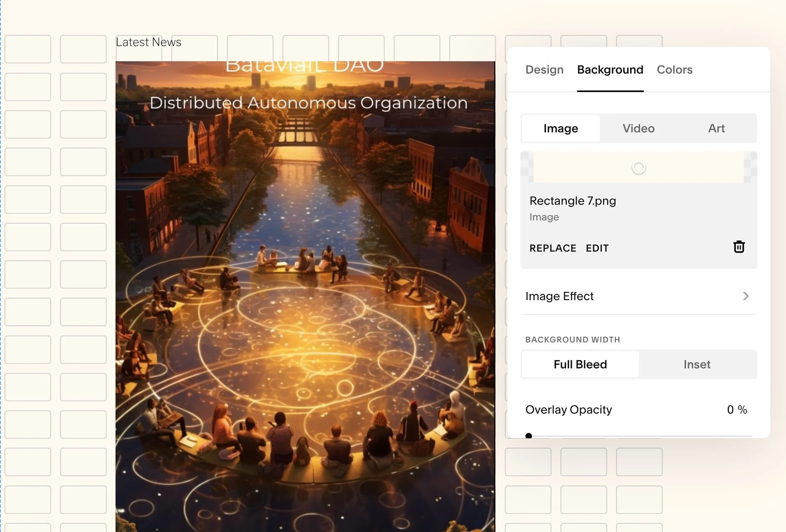Click the Overlay Opacity 0 value field
786x532 pixels.
pyautogui.click(x=730, y=409)
